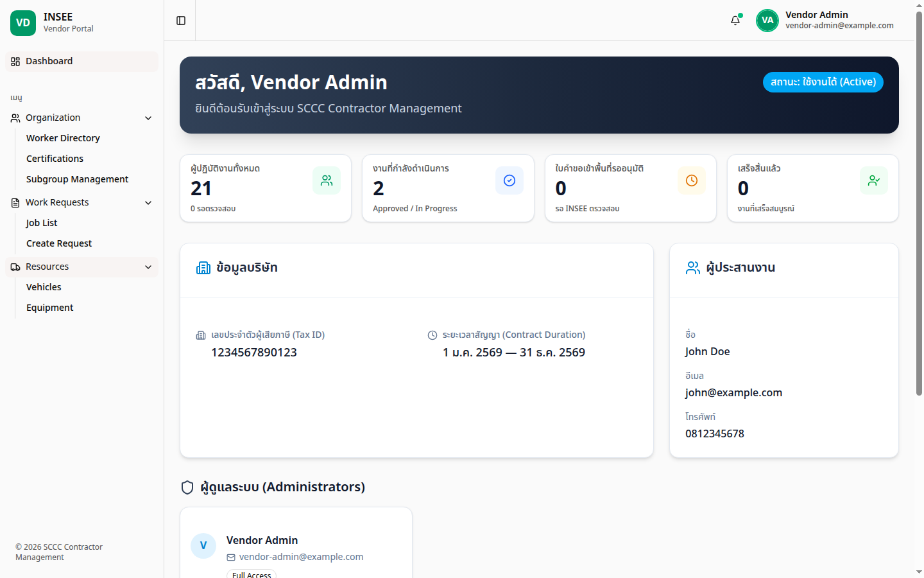Click the Organization people icon
924x578 pixels.
[x=15, y=118]
